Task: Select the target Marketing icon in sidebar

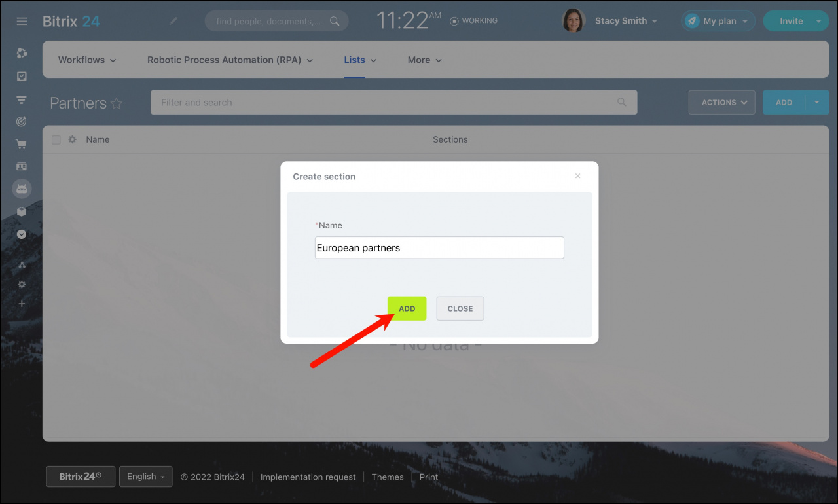Action: pos(22,121)
